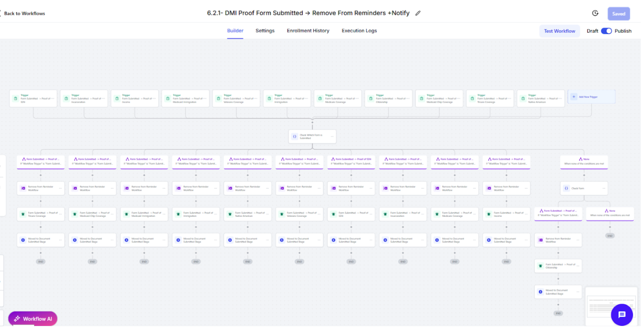Click the Medicare Coverage trigger clipboard icon
The image size is (644, 327).
320,99
